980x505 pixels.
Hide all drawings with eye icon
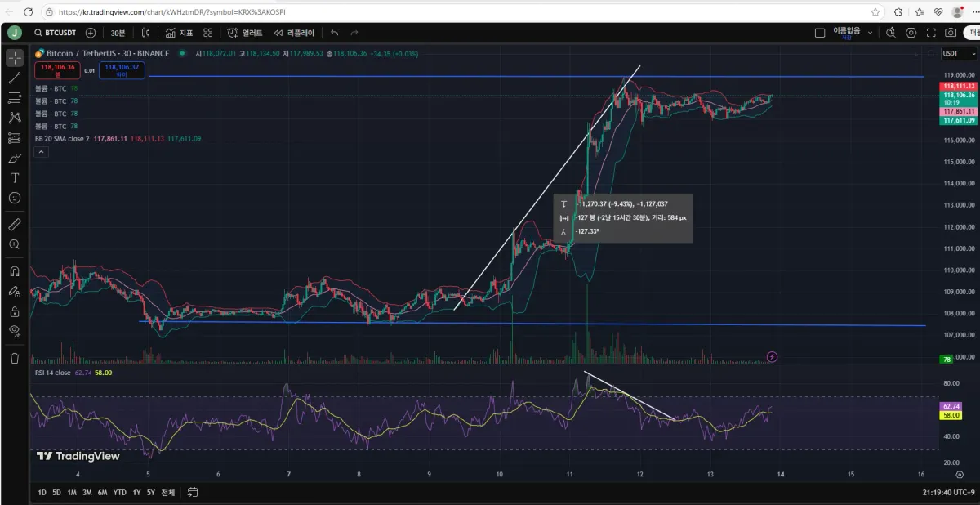click(15, 331)
